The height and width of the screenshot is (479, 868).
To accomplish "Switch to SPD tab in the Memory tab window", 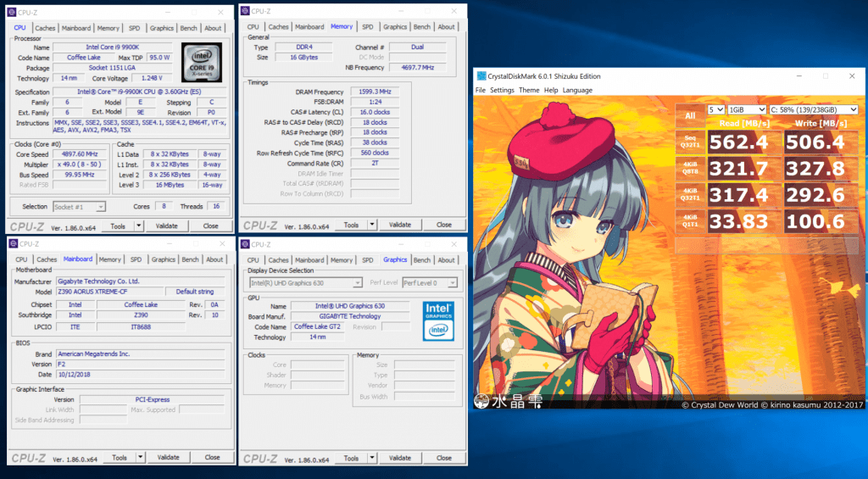I will tap(368, 26).
